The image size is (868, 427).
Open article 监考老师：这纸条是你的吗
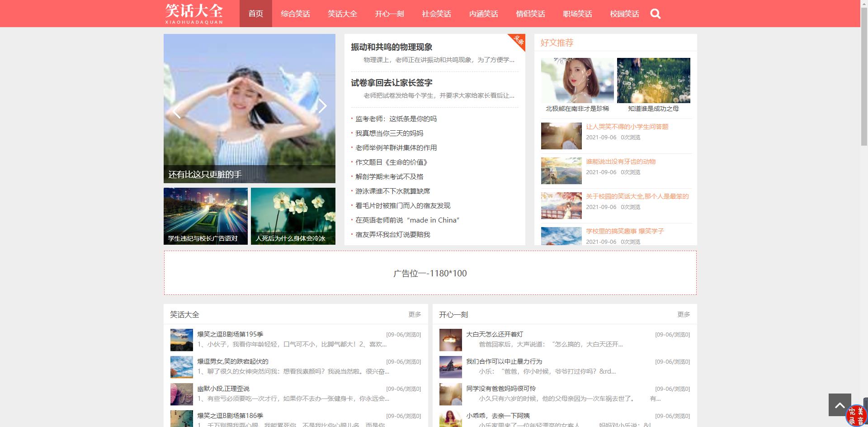[x=396, y=119]
